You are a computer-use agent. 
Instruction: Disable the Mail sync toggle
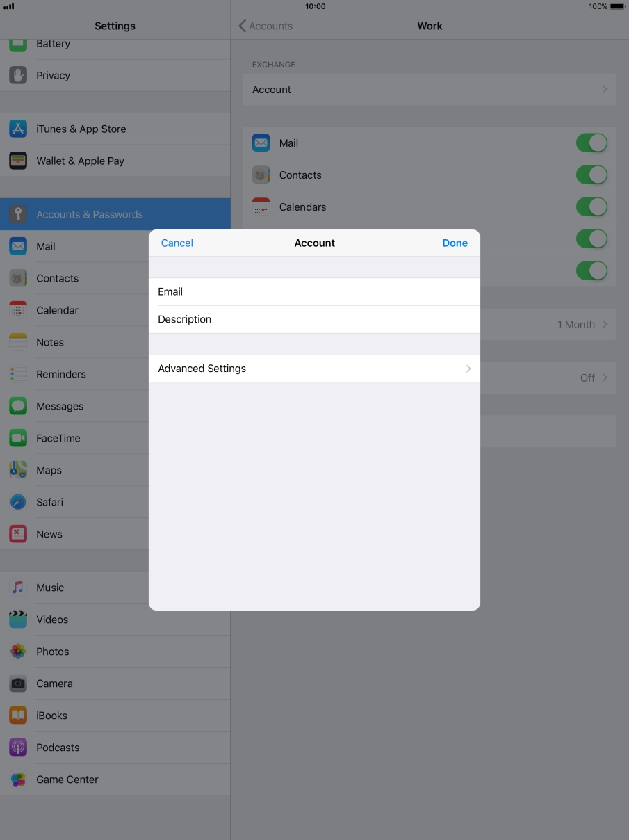click(591, 142)
